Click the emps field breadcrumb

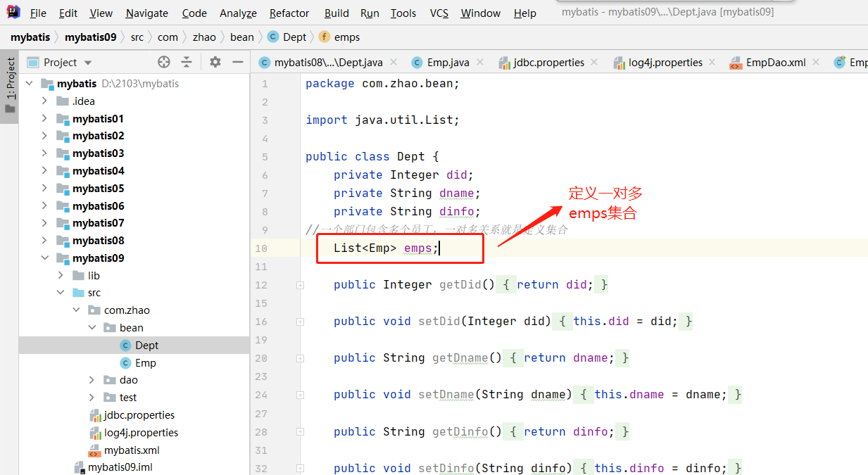click(x=339, y=37)
